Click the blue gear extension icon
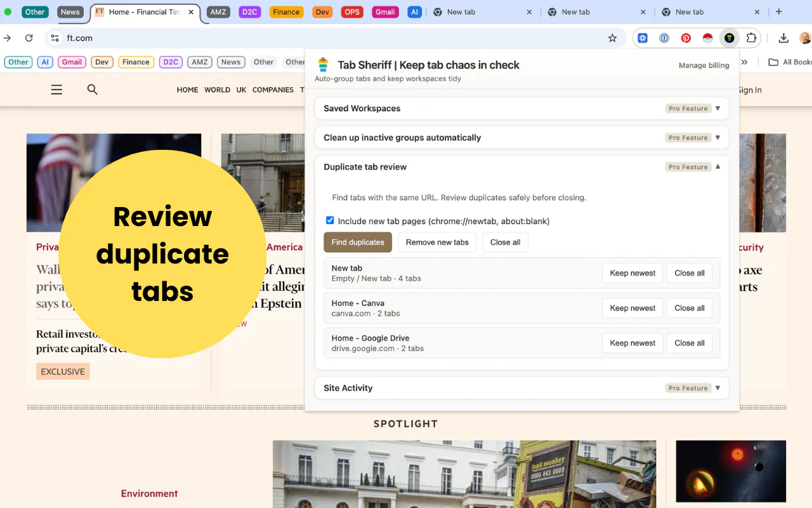Image resolution: width=812 pixels, height=508 pixels. [643, 38]
